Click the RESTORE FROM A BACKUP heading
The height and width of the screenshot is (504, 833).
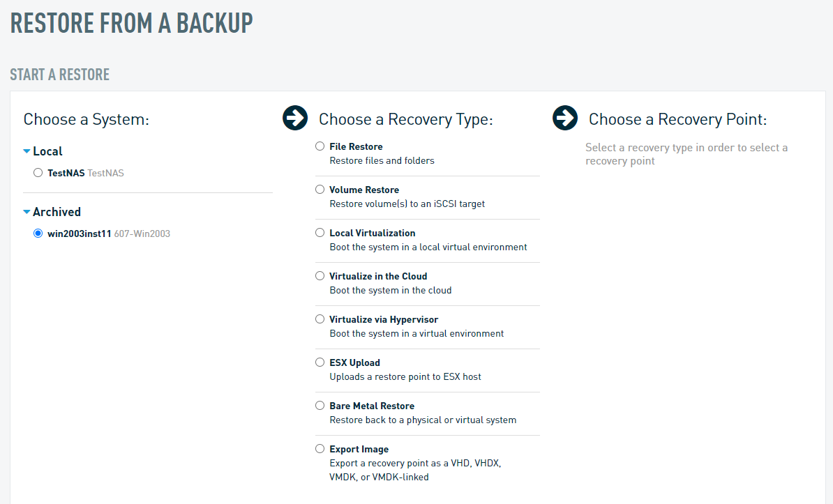coord(131,23)
